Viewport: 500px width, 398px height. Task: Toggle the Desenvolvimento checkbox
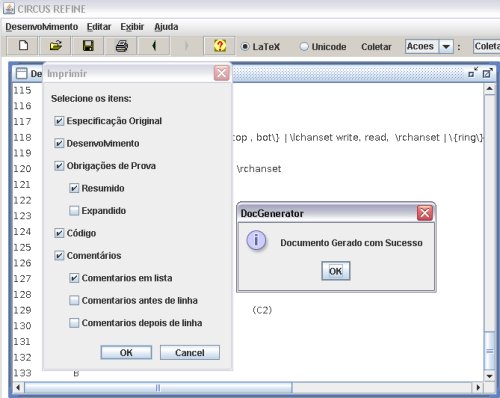click(59, 143)
